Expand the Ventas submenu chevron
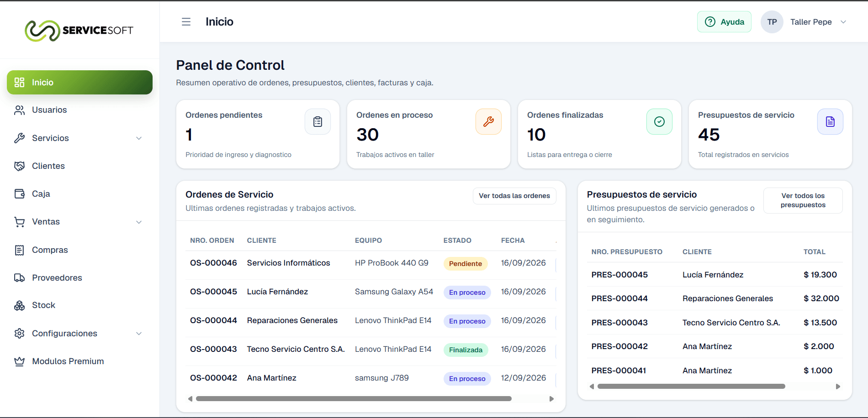This screenshot has width=868, height=418. click(139, 222)
